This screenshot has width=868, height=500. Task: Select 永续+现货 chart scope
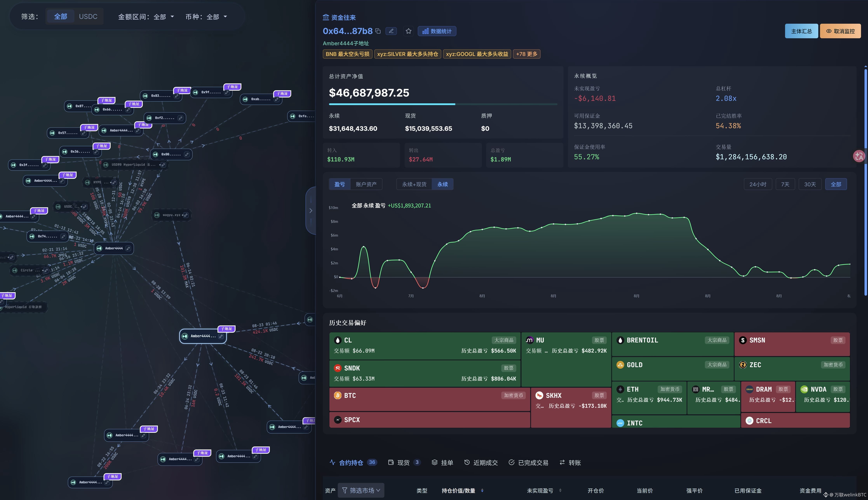[414, 184]
